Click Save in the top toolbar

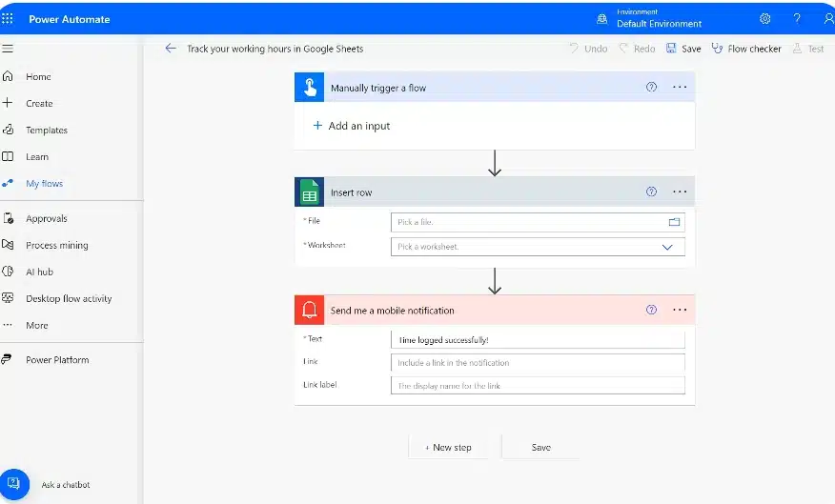click(683, 49)
